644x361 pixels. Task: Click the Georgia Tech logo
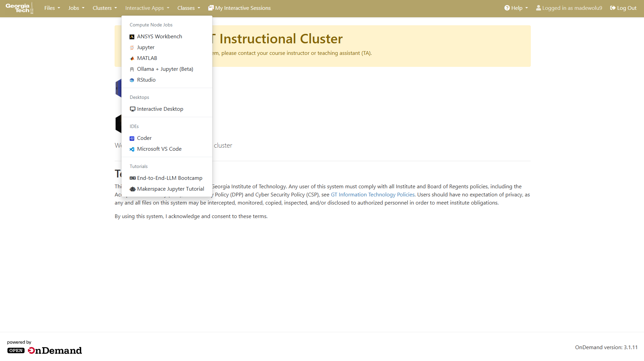point(19,8)
